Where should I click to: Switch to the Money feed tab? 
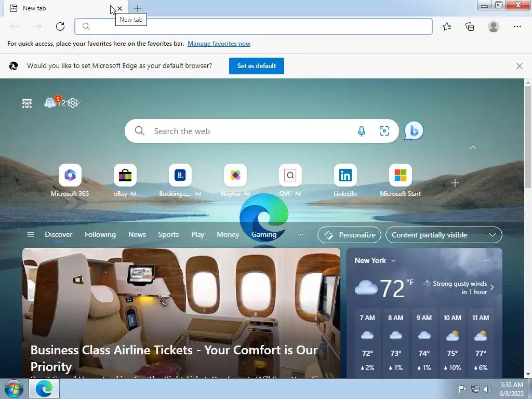point(228,234)
